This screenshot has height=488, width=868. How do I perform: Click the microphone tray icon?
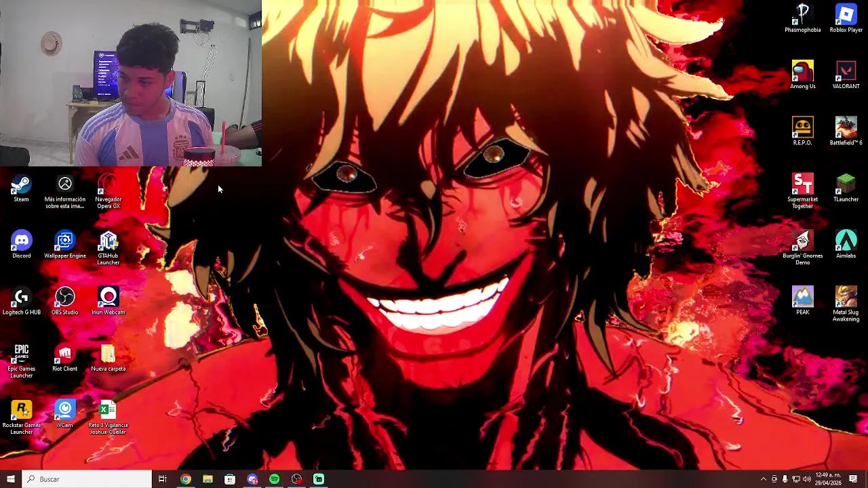pos(785,479)
